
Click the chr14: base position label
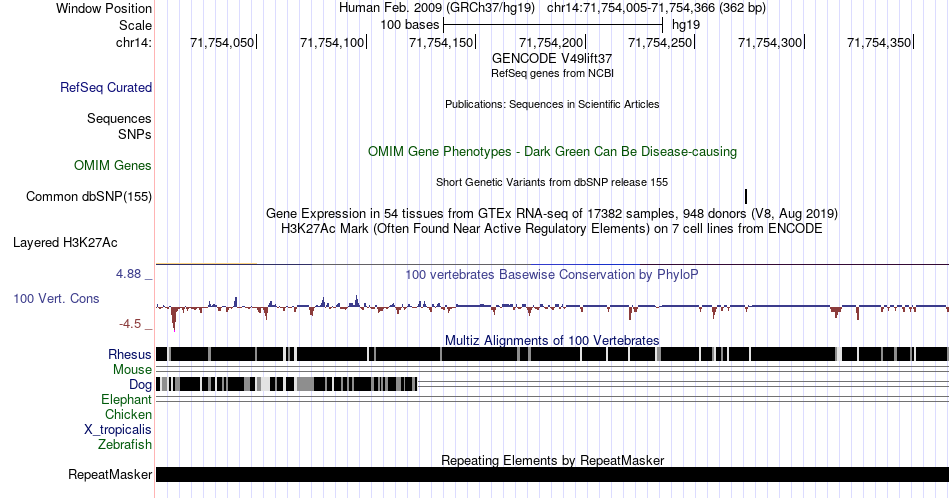coord(134,42)
